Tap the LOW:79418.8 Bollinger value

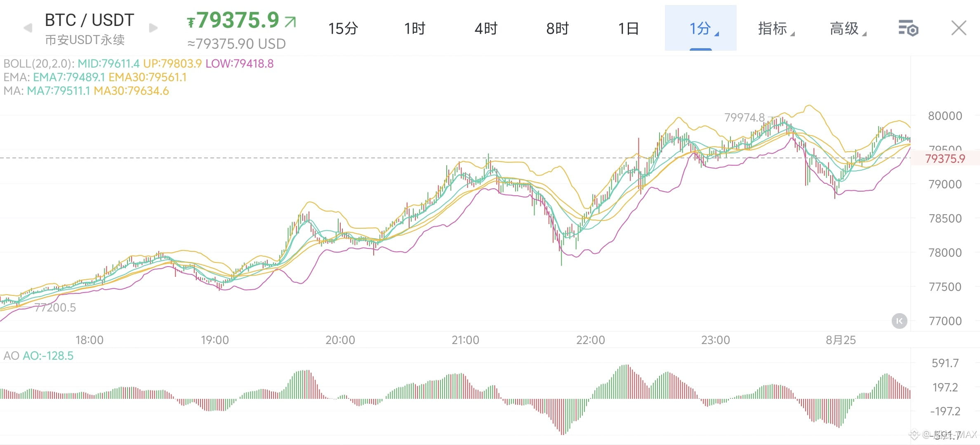(239, 63)
